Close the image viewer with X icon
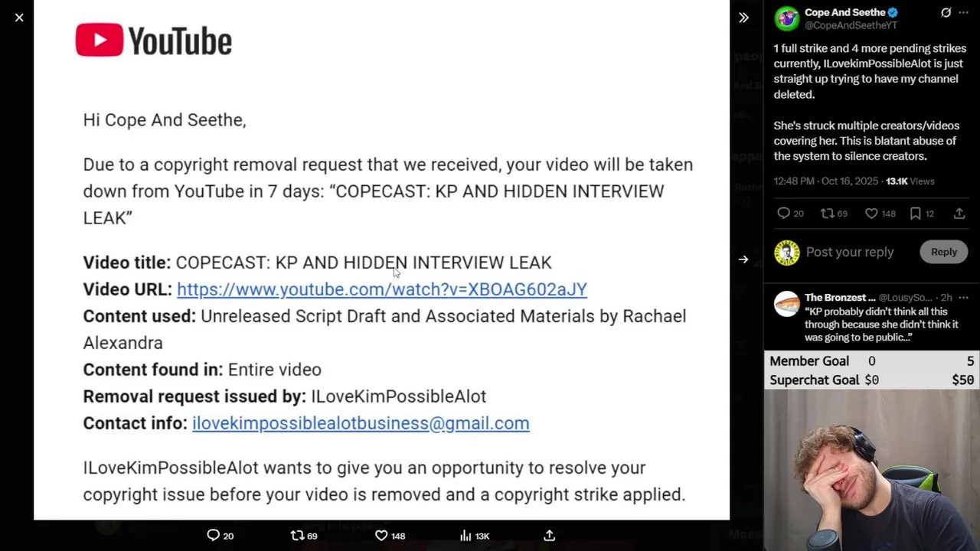 (19, 18)
